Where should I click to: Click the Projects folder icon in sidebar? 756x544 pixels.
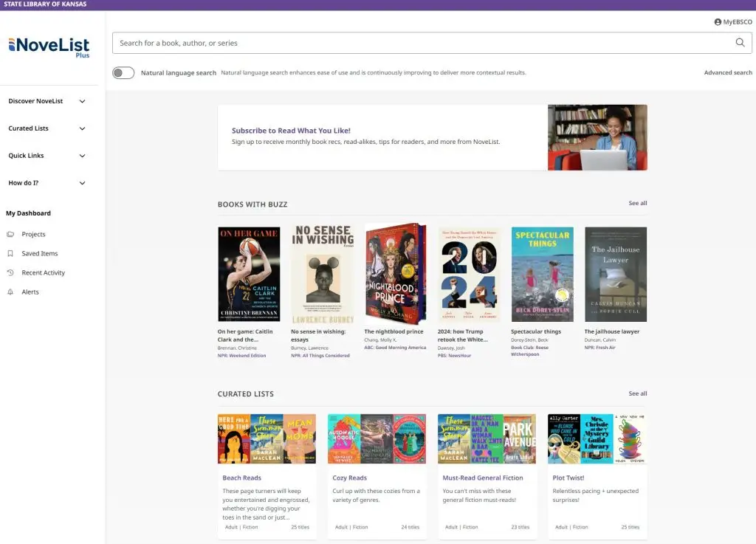point(10,234)
